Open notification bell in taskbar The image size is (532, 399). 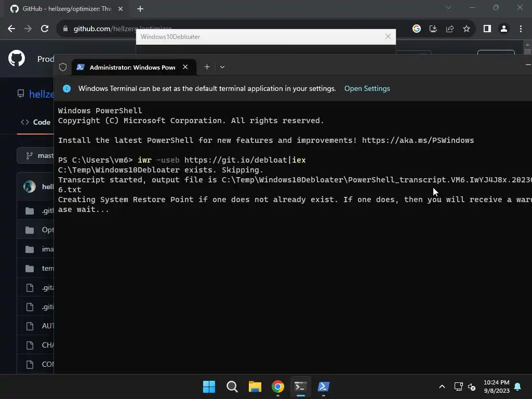pos(518,387)
